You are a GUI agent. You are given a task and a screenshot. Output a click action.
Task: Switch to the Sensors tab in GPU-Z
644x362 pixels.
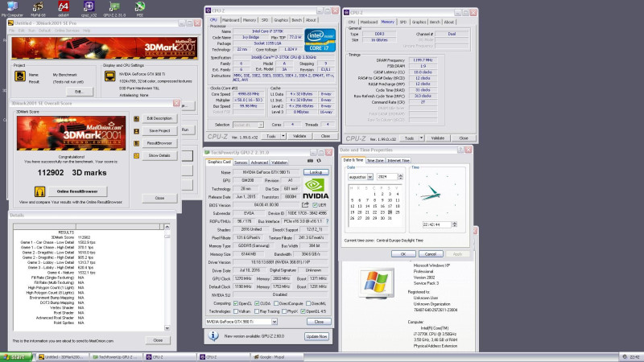click(x=241, y=162)
